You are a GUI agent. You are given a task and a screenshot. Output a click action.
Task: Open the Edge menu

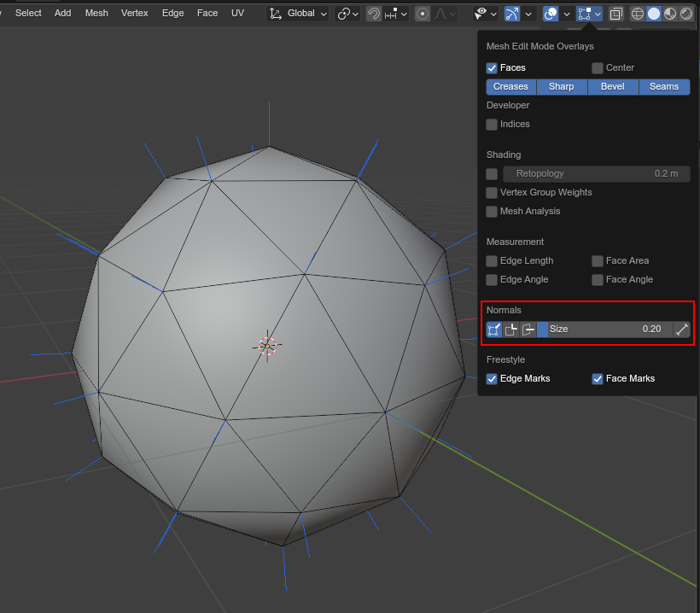[172, 14]
